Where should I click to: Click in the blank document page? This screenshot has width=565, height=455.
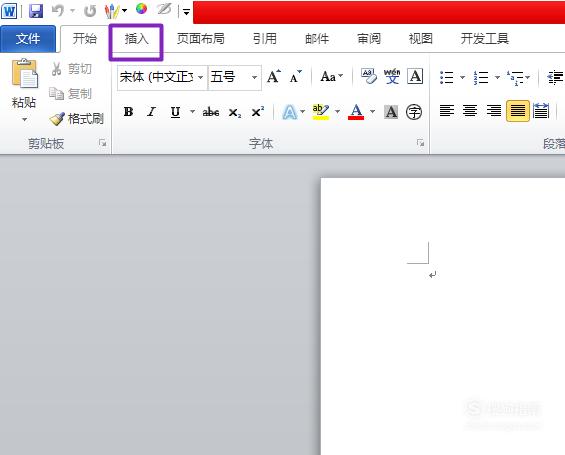click(443, 316)
